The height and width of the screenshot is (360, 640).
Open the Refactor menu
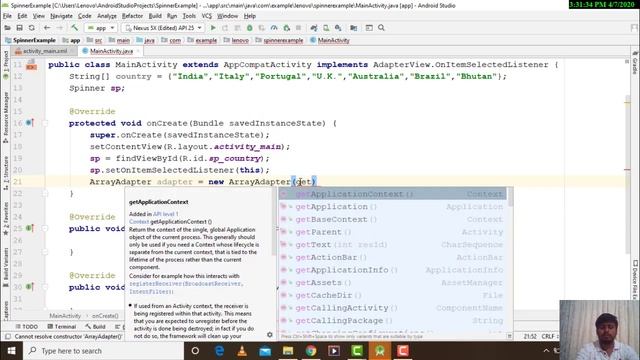point(132,16)
